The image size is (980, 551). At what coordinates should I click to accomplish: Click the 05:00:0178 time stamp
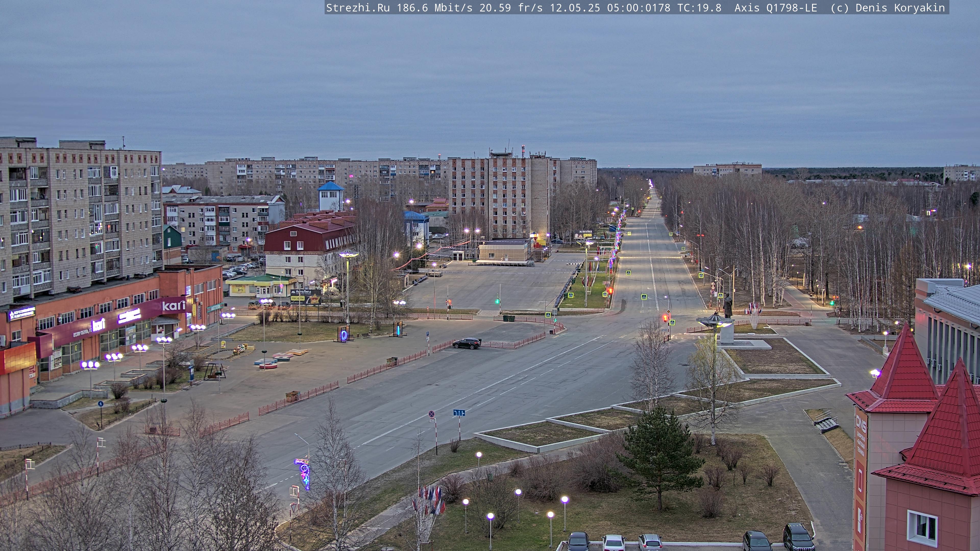click(639, 8)
